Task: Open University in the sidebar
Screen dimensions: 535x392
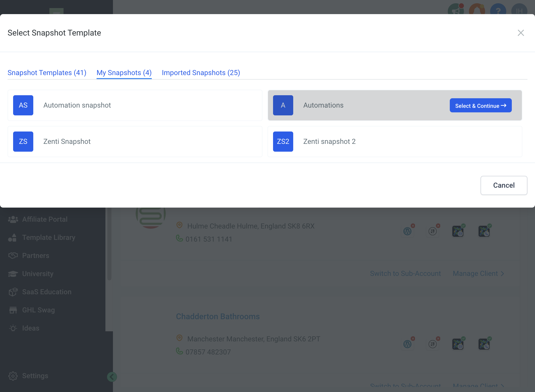Action: (x=38, y=274)
